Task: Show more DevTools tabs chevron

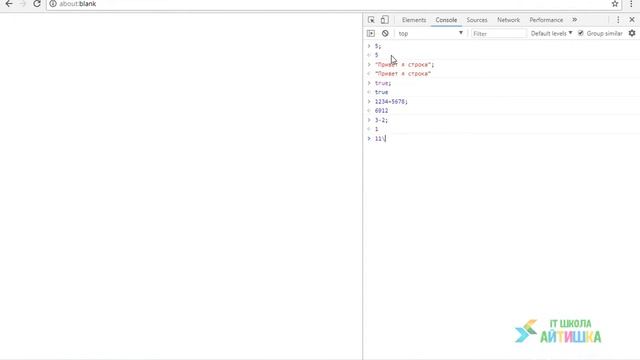Action: click(575, 20)
